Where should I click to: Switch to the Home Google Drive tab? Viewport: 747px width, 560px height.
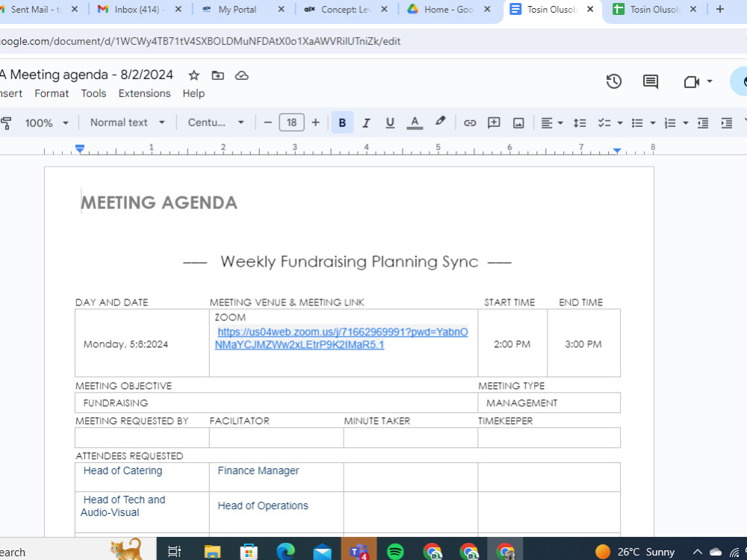click(448, 9)
